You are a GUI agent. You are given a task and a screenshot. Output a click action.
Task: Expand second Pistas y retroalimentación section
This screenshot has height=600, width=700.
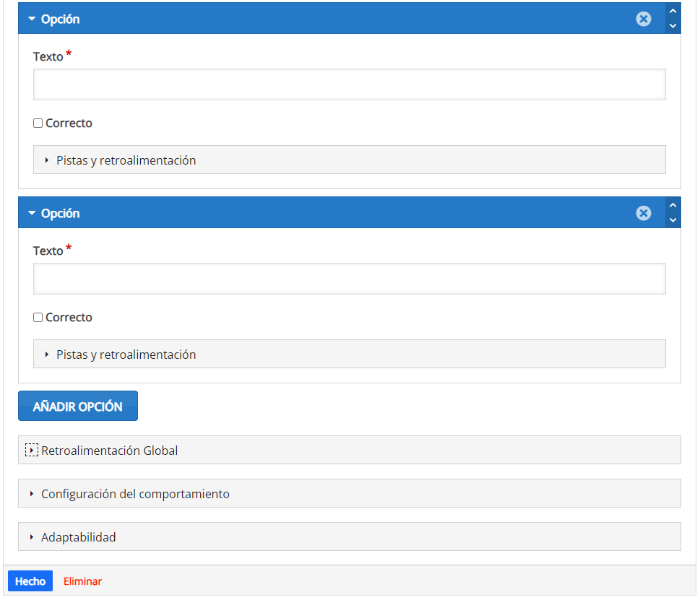tap(126, 355)
